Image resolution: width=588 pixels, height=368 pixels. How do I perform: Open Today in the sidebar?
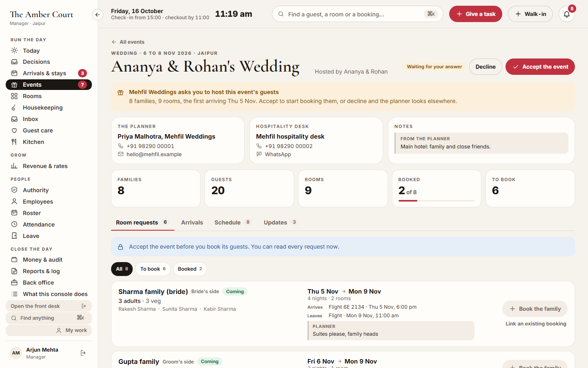49,51
